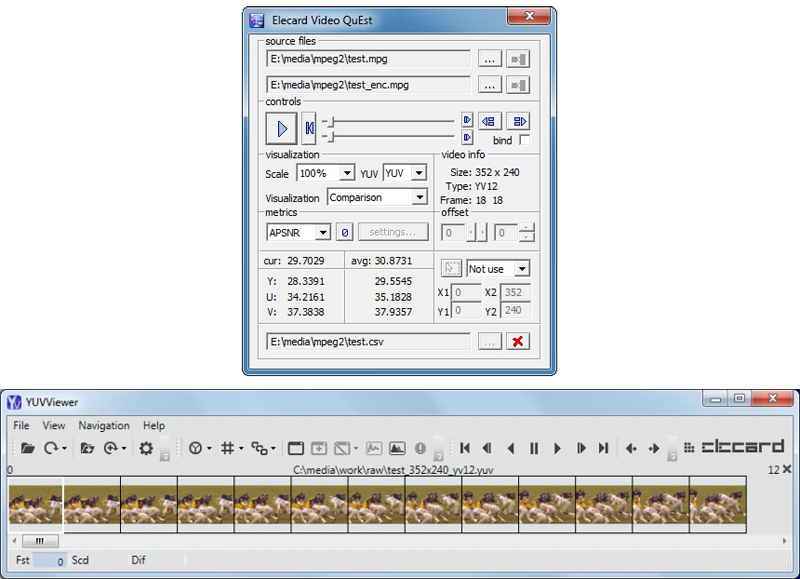Click the video info icon for test_enc.mpg
The height and width of the screenshot is (579, 800).
[518, 85]
